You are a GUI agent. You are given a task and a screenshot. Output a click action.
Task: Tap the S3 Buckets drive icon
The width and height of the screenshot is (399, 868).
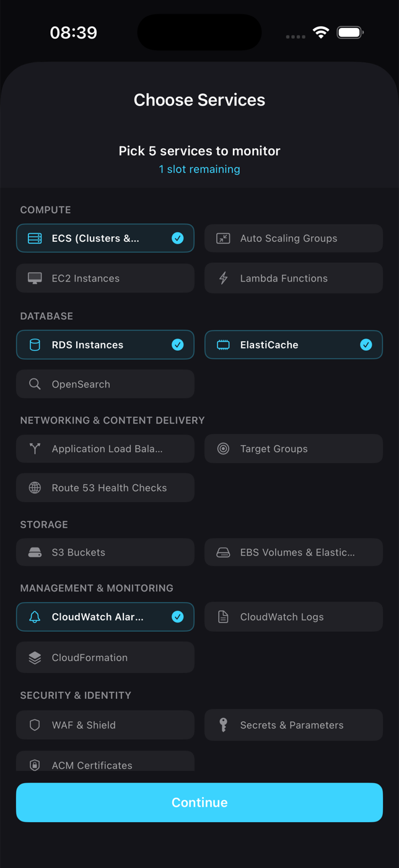click(35, 552)
